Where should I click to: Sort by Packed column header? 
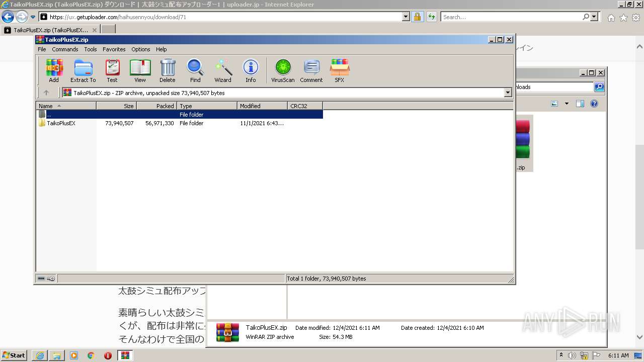[156, 106]
